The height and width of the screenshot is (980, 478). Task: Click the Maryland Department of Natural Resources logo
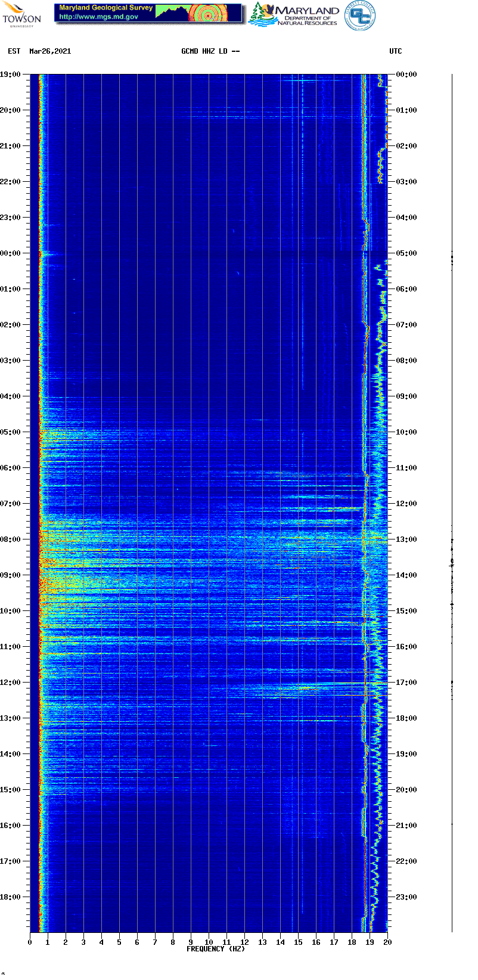[294, 15]
